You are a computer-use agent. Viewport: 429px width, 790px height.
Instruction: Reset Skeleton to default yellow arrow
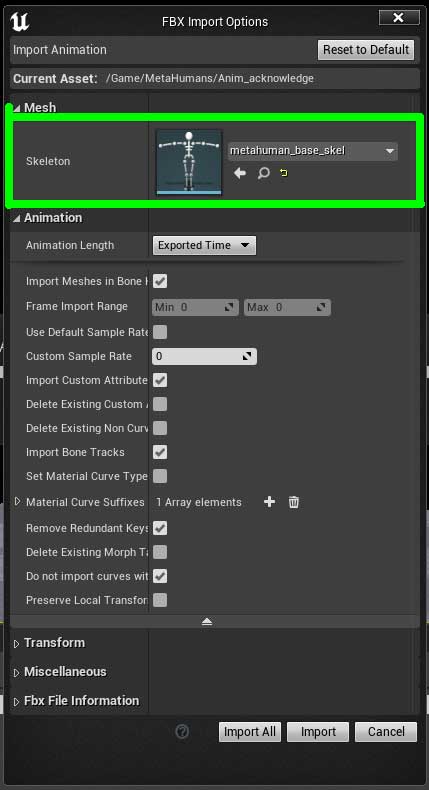[284, 173]
